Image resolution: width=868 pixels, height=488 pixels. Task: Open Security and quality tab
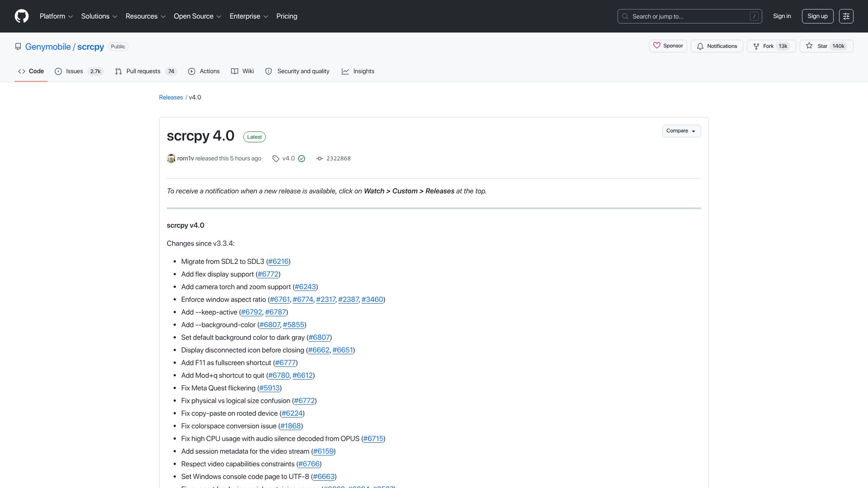(297, 71)
